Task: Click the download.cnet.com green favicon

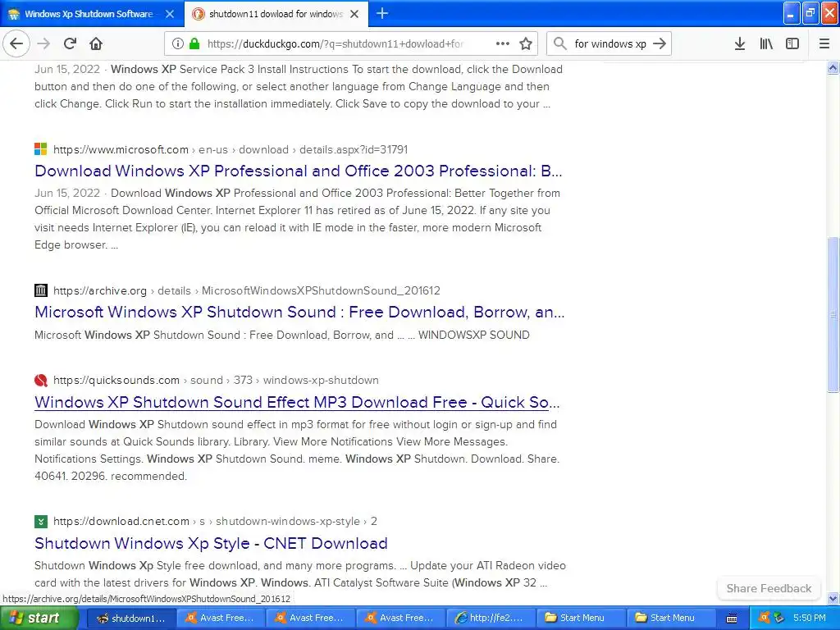Action: point(41,521)
